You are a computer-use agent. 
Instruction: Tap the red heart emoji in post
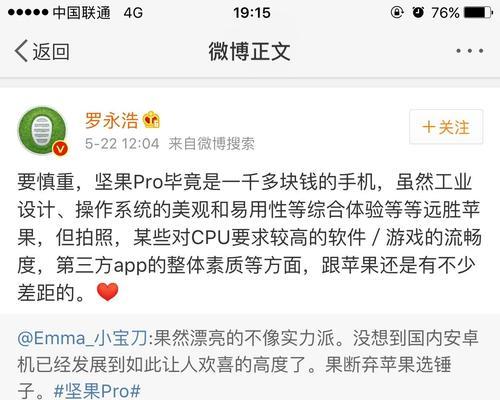(x=107, y=292)
